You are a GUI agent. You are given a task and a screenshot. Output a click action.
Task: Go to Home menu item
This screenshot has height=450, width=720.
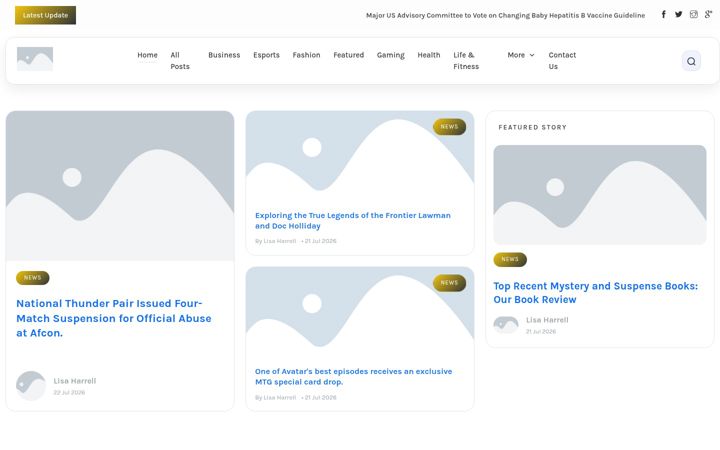pos(147,55)
